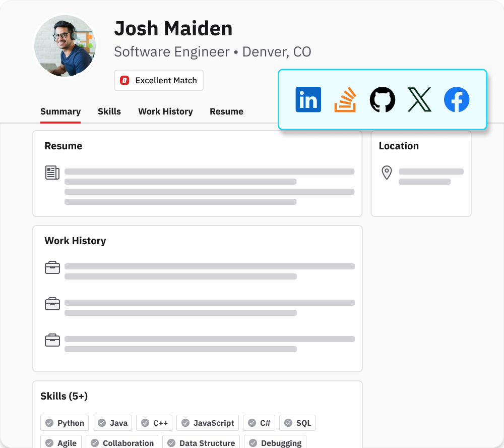Click the resume document icon
This screenshot has width=504, height=448.
click(52, 173)
